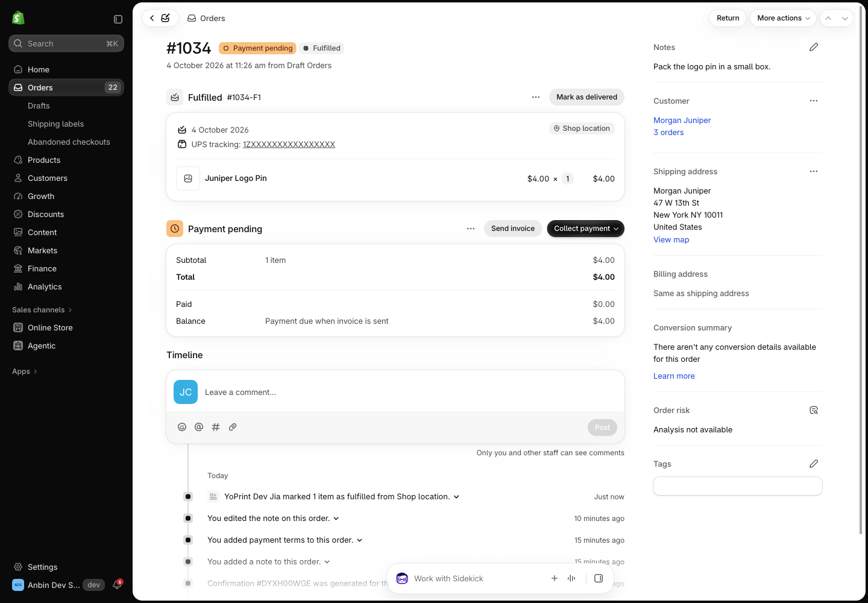The width and height of the screenshot is (868, 603).
Task: Insert an emoji in the comment
Action: click(x=182, y=427)
